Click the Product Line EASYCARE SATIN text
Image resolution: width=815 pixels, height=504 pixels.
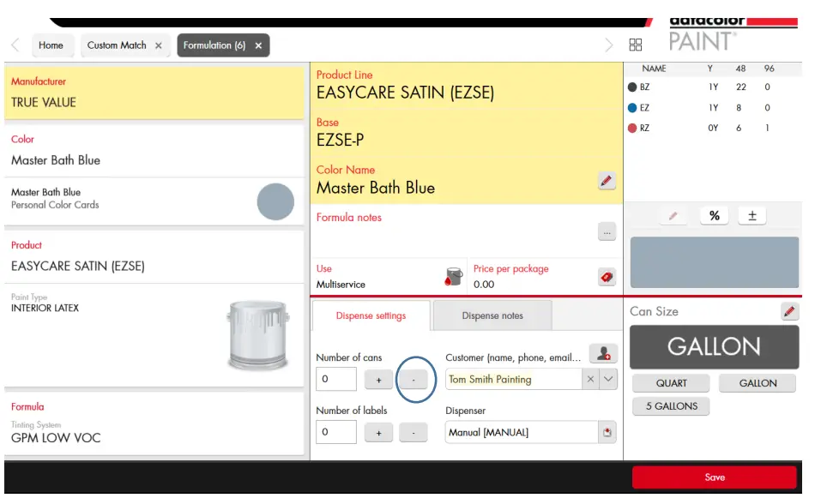tap(406, 93)
